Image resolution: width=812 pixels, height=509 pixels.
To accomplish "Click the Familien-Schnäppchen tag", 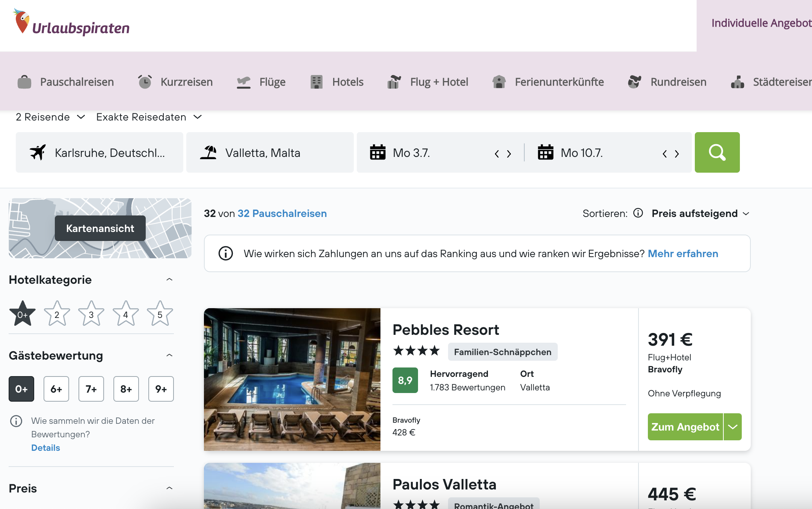I will click(503, 352).
